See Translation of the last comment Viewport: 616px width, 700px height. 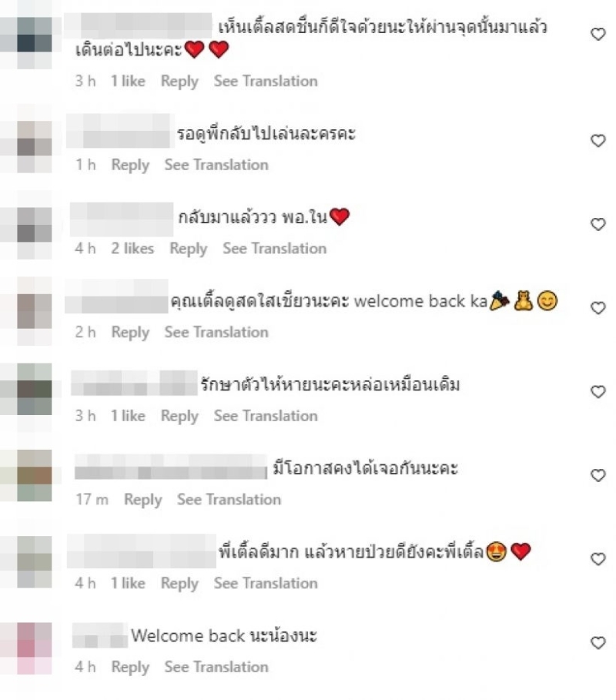pyautogui.click(x=216, y=667)
